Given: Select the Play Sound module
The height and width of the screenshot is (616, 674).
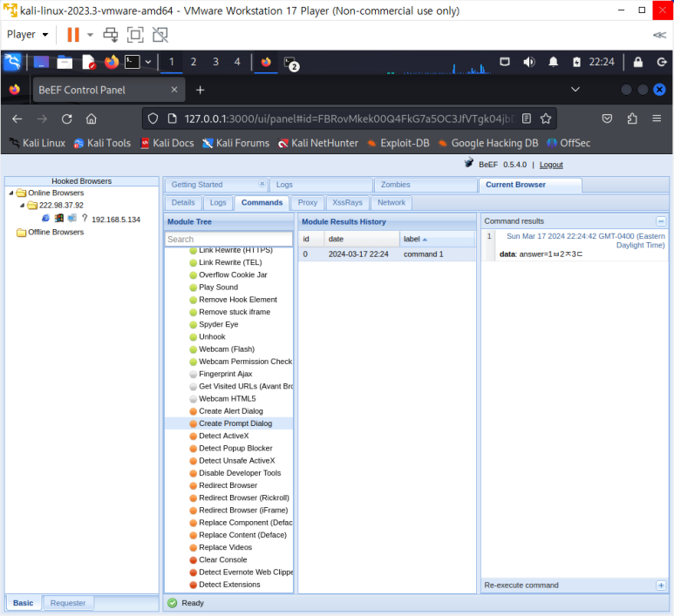Looking at the screenshot, I should click(218, 288).
